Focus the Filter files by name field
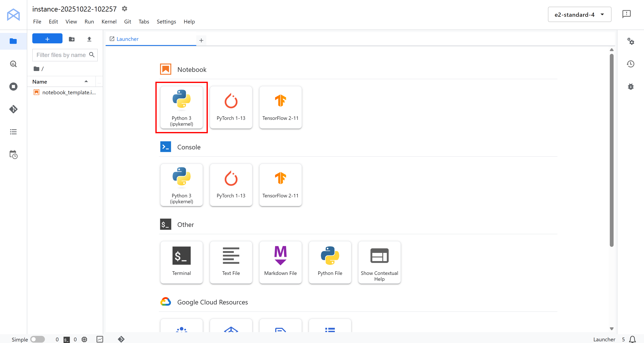This screenshot has height=343, width=644. [x=61, y=55]
